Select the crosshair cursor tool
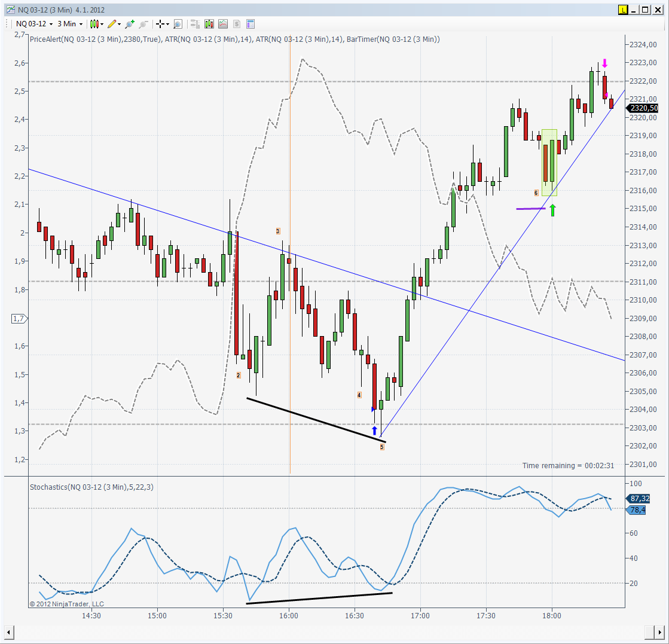669x644 pixels. coord(160,24)
